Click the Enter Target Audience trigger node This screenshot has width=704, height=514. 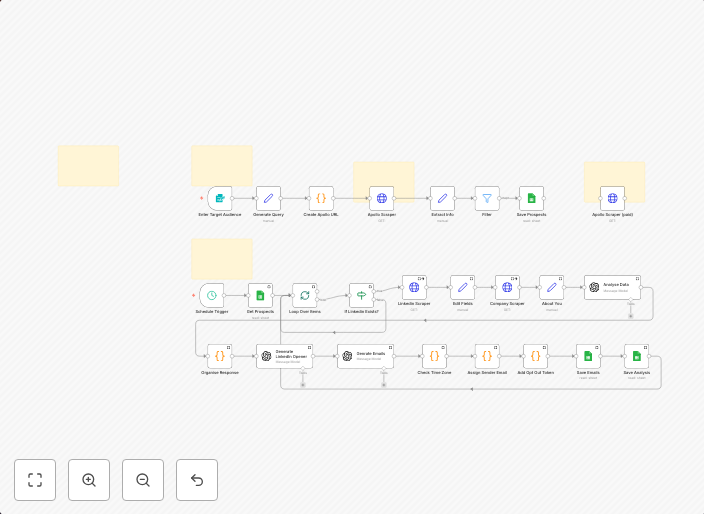220,198
